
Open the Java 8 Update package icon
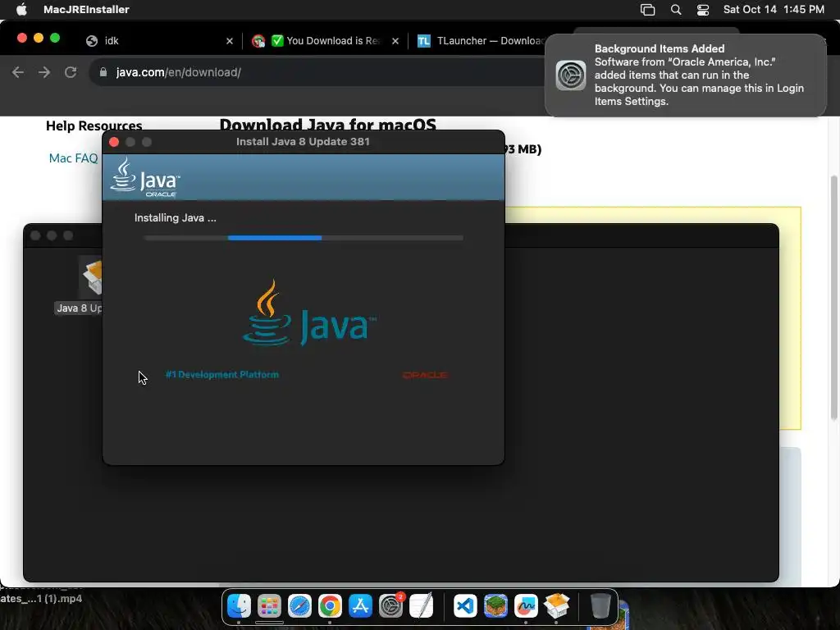pyautogui.click(x=90, y=277)
